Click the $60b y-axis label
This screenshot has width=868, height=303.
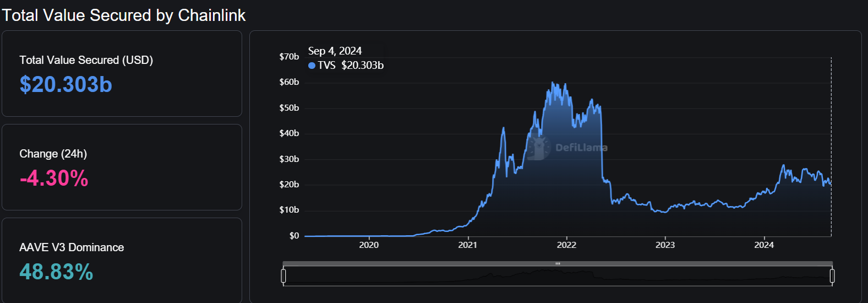pyautogui.click(x=289, y=82)
